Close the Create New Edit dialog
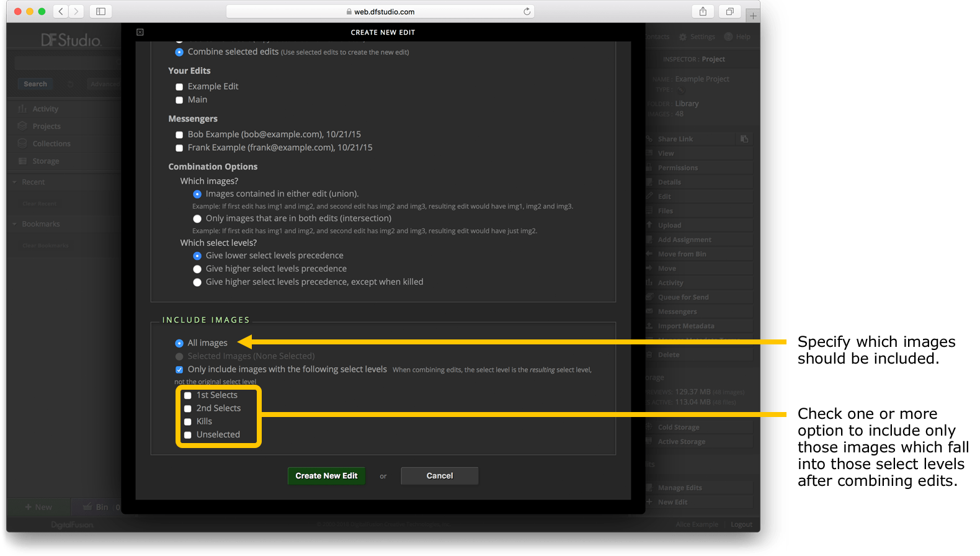The width and height of the screenshot is (980, 556). (x=140, y=32)
